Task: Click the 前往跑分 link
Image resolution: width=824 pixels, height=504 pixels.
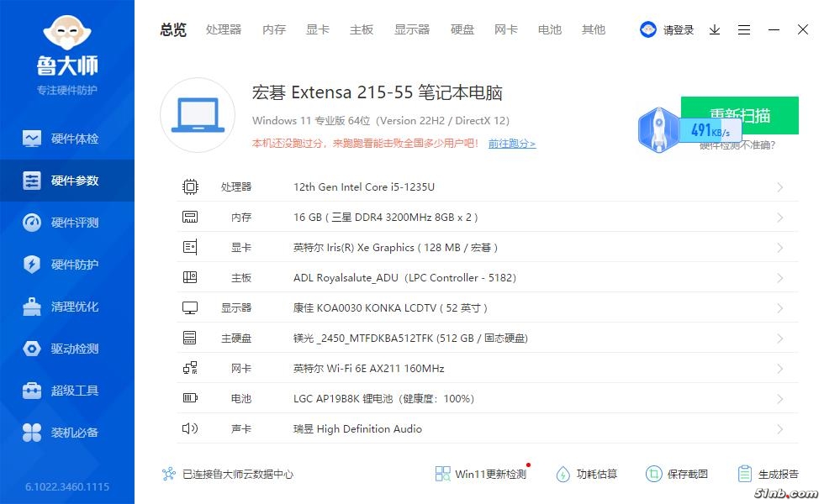Action: pyautogui.click(x=511, y=144)
